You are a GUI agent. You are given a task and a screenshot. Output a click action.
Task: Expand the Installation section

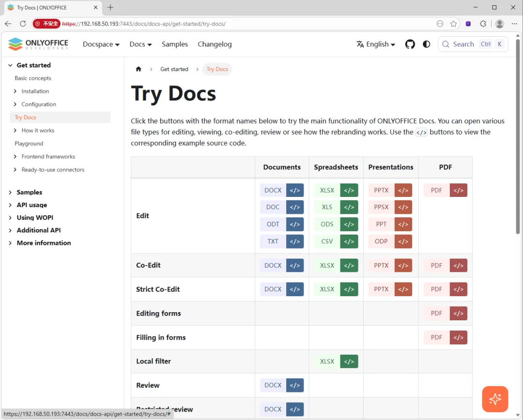[15, 91]
